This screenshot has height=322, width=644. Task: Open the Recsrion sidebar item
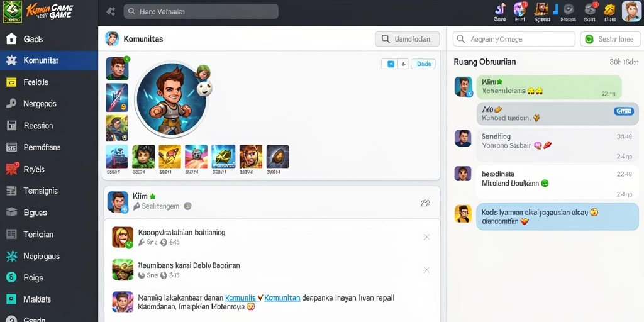click(x=48, y=126)
